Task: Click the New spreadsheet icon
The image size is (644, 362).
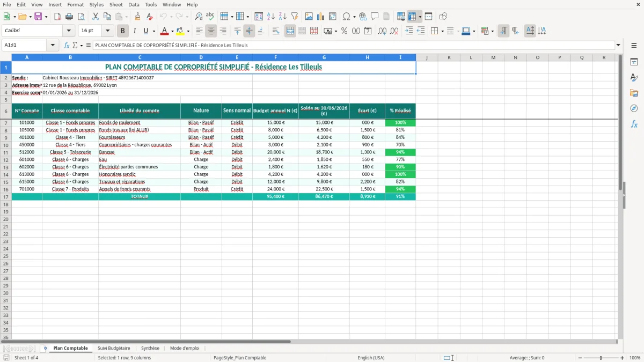Action: 6,17
